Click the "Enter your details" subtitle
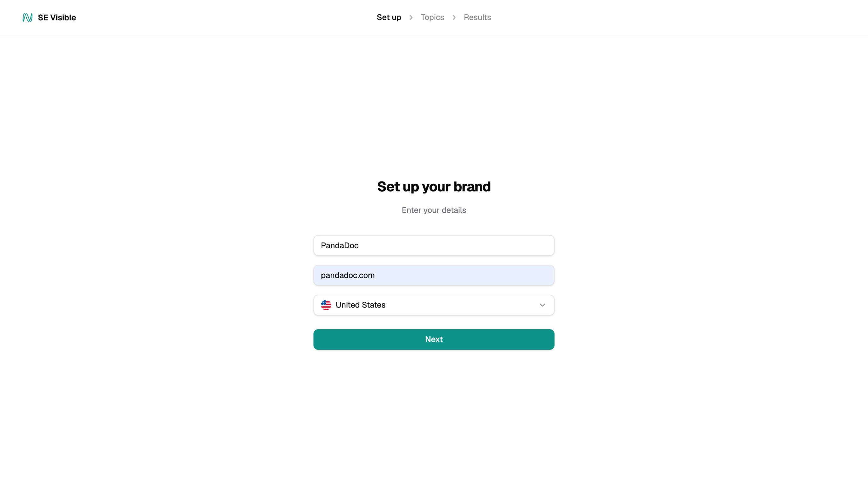Screen dimensions: 868x487 point(434,210)
